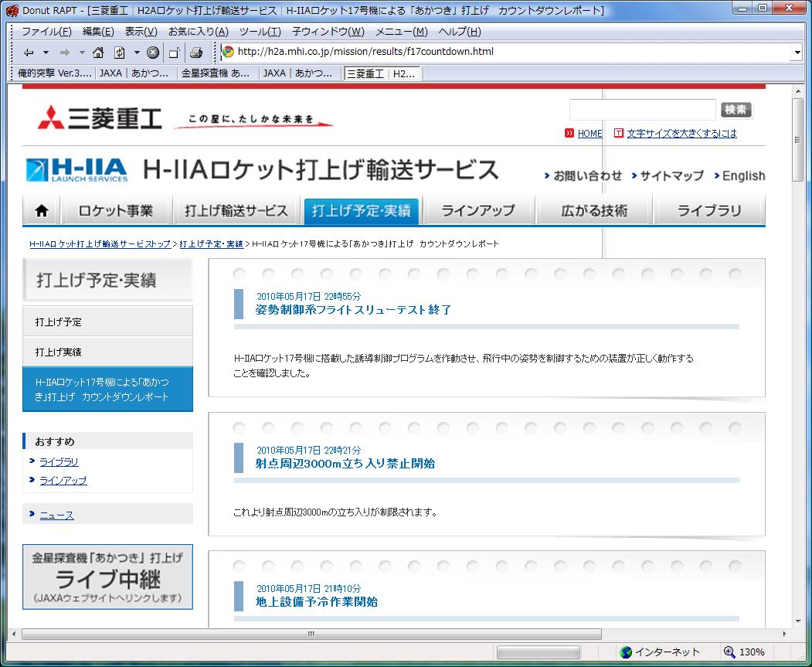This screenshot has width=812, height=667.
Task: Click the Mitsubishi Heavy Industries logo
Action: point(100,118)
